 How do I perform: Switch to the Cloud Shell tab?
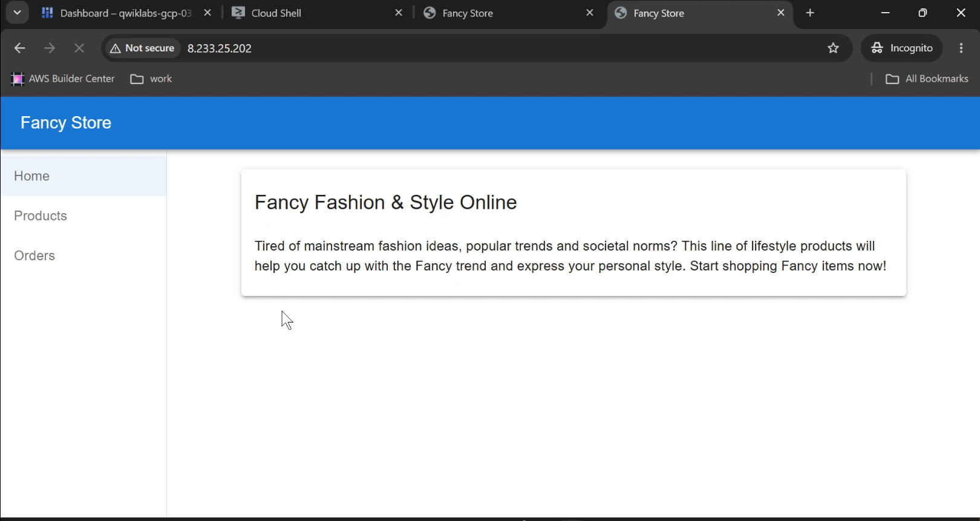tap(318, 13)
